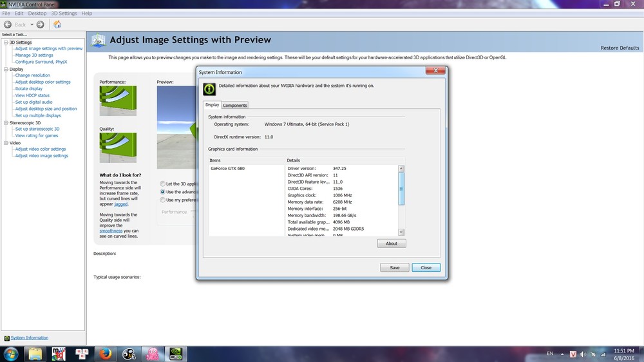Click the About button

click(392, 243)
